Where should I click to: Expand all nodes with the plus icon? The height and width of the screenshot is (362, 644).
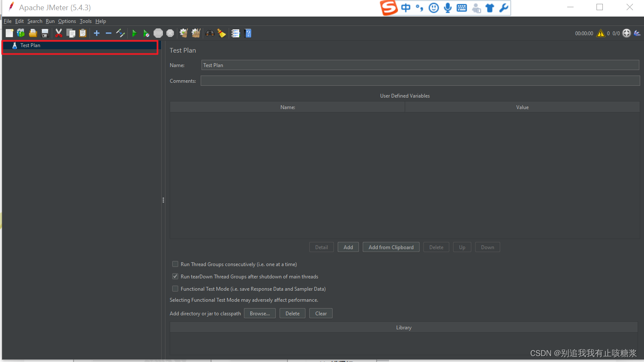(97, 33)
